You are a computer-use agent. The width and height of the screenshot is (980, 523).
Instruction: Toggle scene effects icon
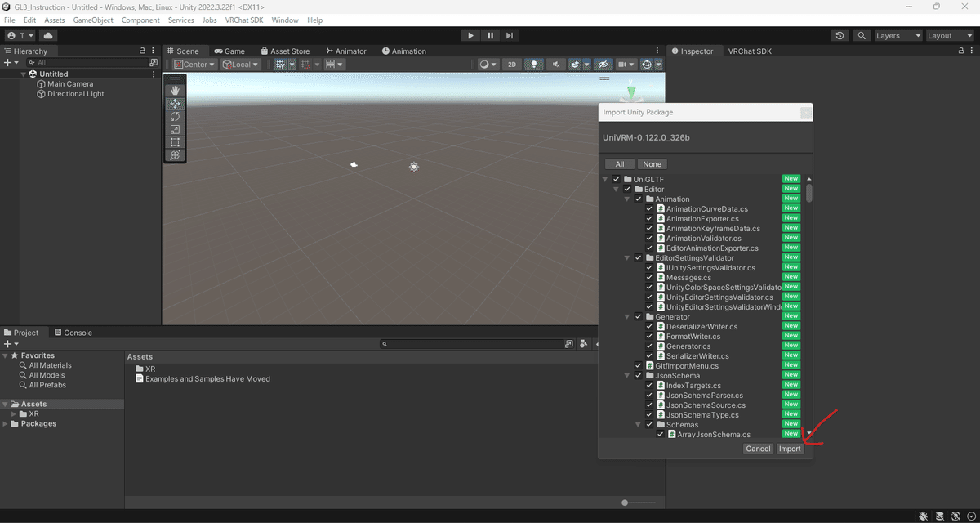(575, 65)
